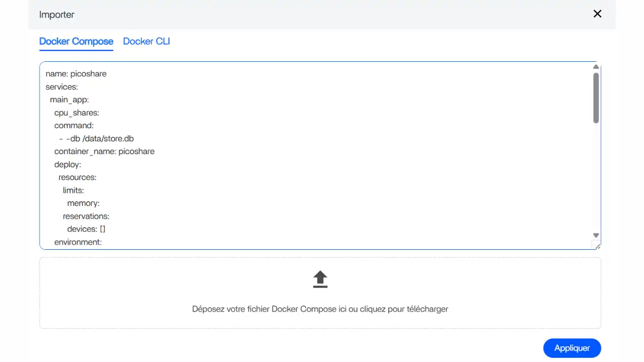Click the 'limits:' line
644x362 pixels.
tap(73, 190)
